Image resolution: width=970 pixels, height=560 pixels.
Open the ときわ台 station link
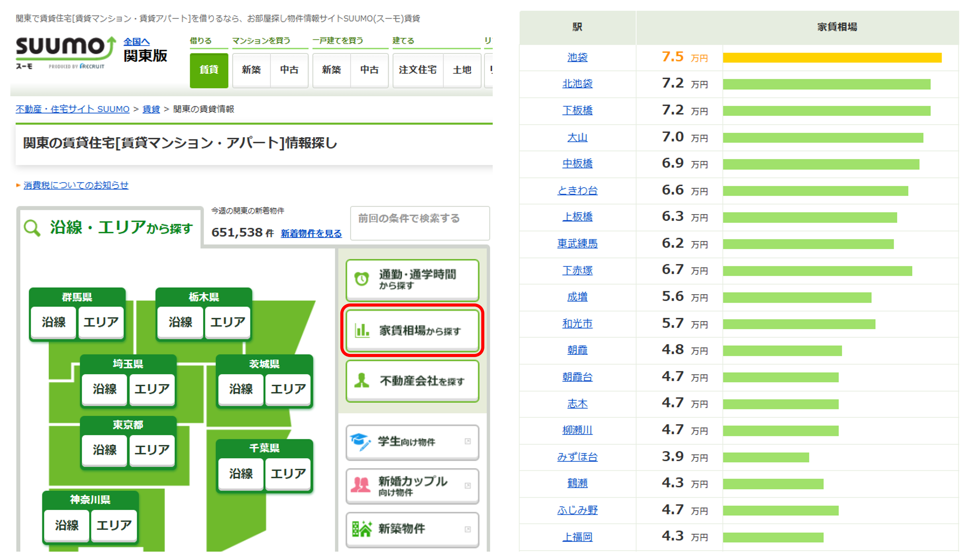[x=577, y=191]
